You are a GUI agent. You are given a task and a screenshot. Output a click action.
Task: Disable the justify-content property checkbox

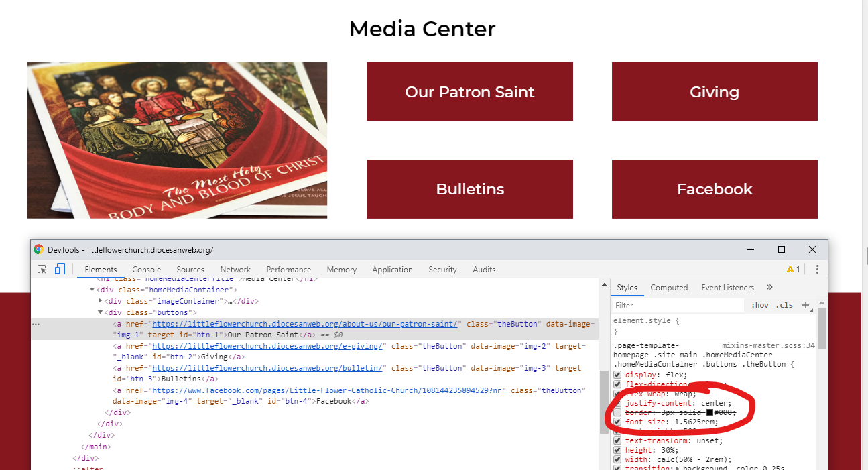point(618,403)
